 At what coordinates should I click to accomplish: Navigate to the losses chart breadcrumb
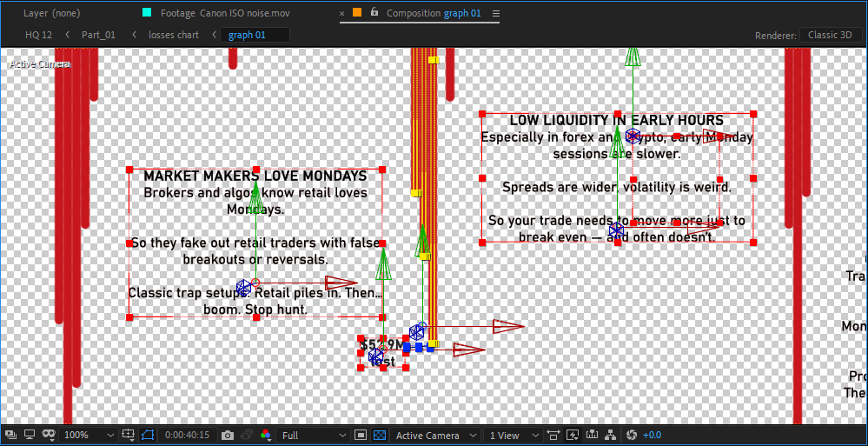tap(174, 35)
